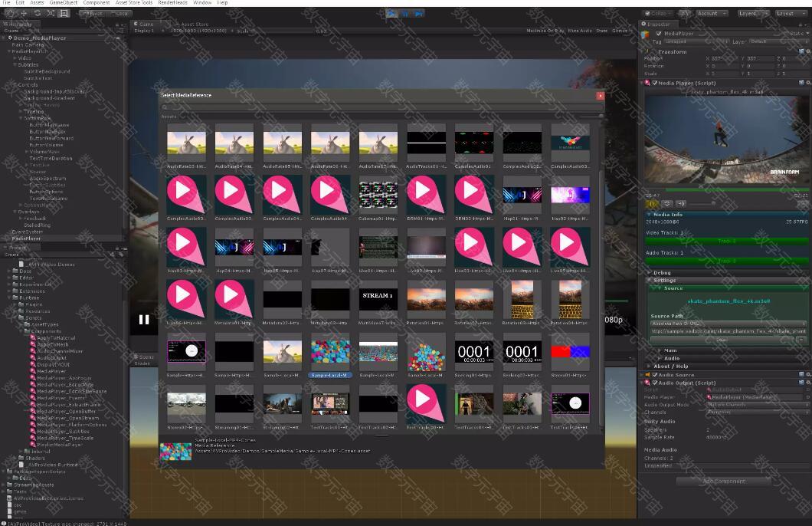Viewport: 812px width, 526px height.
Task: Select the Hand view tool
Action: click(x=11, y=13)
